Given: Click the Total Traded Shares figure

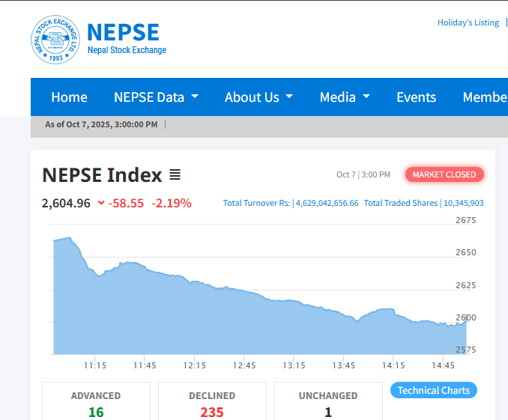Looking at the screenshot, I should pos(463,203).
